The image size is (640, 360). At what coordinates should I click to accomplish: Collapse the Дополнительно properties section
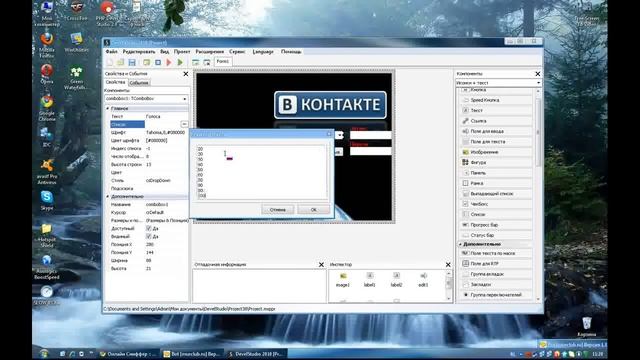(x=108, y=196)
